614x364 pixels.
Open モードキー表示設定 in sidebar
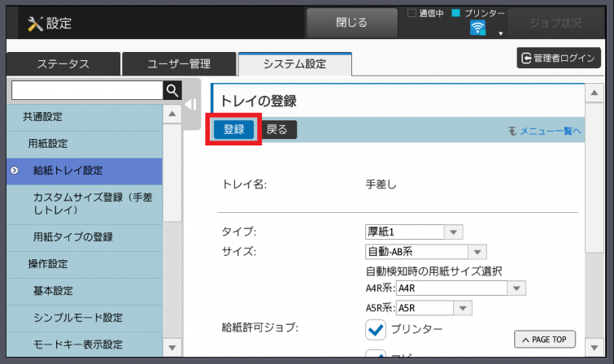[x=85, y=344]
